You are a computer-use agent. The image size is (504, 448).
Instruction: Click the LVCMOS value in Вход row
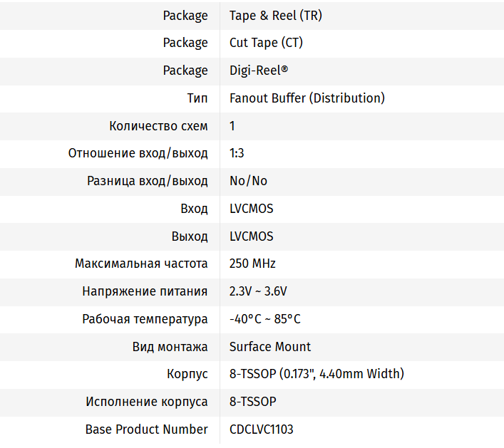(251, 209)
